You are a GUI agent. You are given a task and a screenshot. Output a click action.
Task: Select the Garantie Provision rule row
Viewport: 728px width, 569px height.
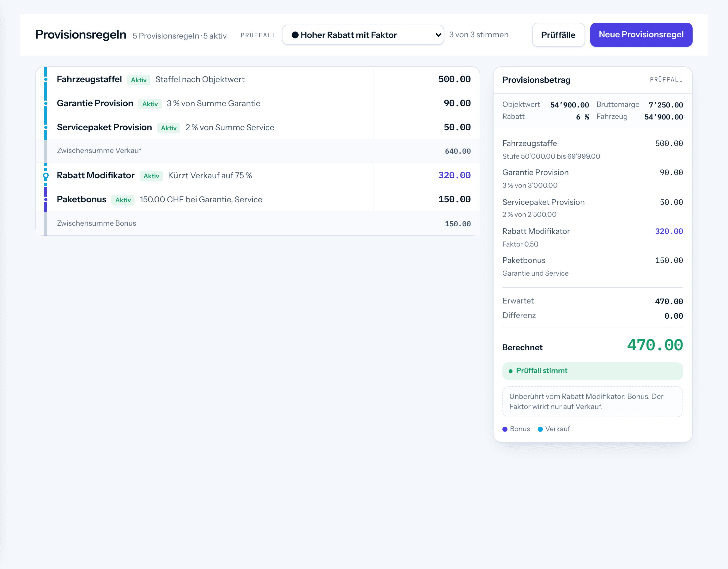[258, 103]
